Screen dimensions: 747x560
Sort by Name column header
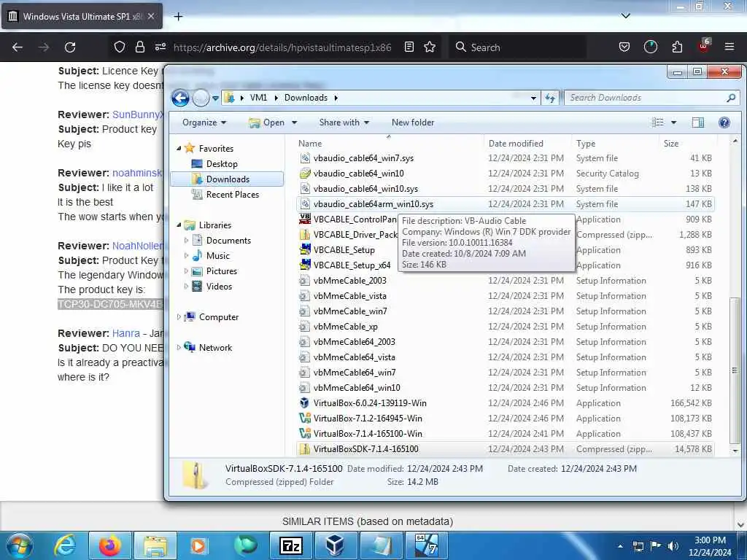pos(389,144)
